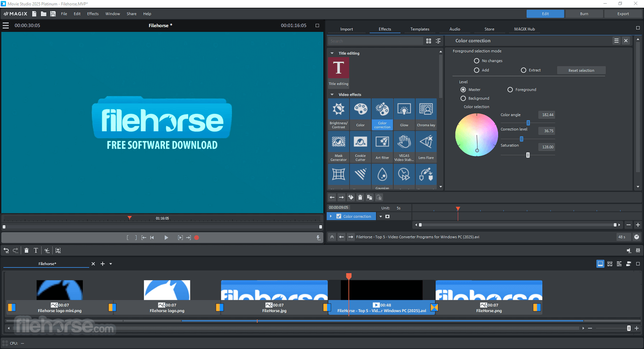Click the cut scissors icon in timeline toolbar
Viewport: 644px width, 349px height.
pyautogui.click(x=47, y=250)
